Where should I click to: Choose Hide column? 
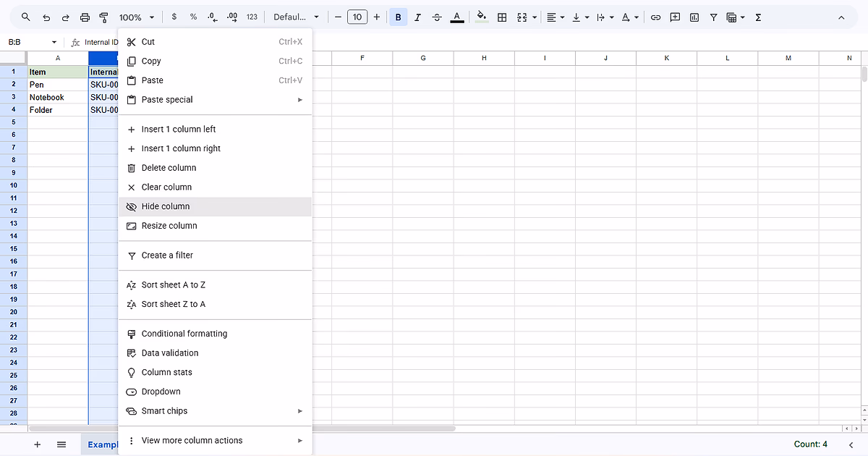[215, 206]
